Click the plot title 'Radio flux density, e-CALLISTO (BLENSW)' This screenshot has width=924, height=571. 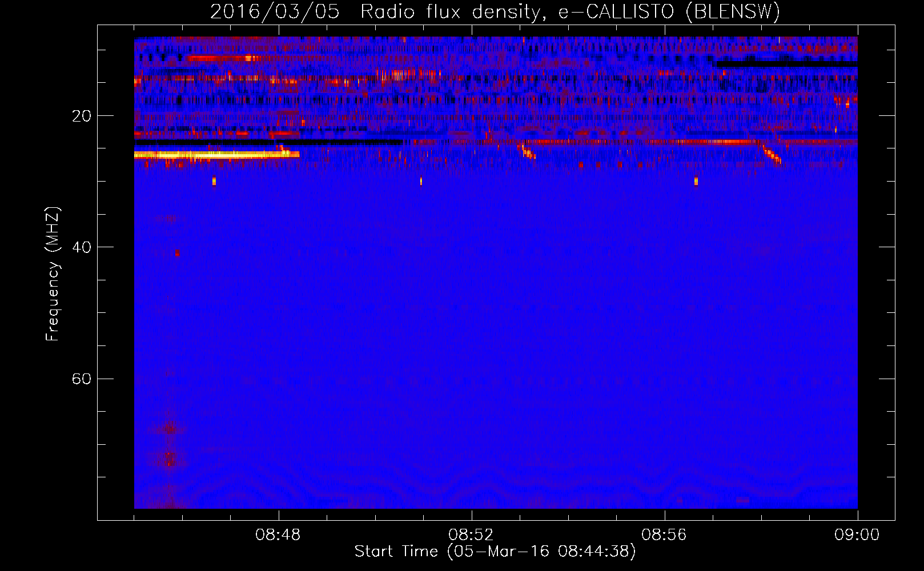[570, 12]
